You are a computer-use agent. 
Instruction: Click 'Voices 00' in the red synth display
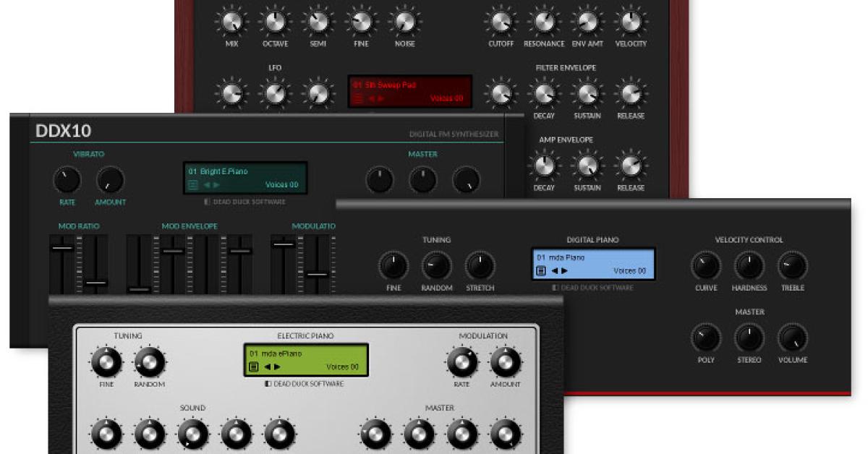click(x=446, y=98)
